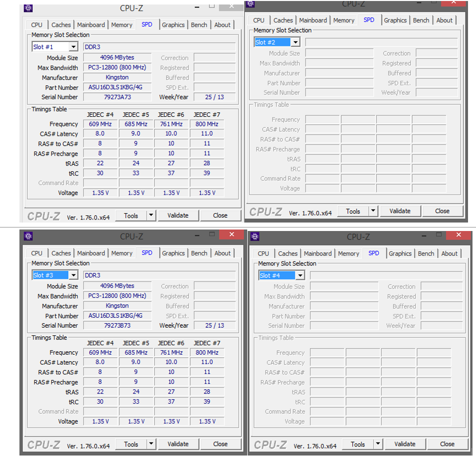Open the Slot #4 memory slot dropdown

tap(300, 275)
